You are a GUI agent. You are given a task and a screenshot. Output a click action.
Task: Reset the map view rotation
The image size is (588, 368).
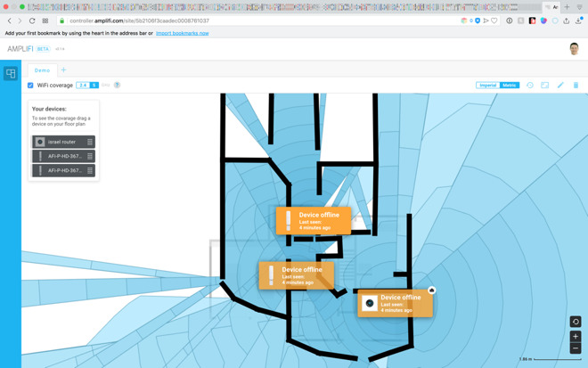(x=576, y=322)
